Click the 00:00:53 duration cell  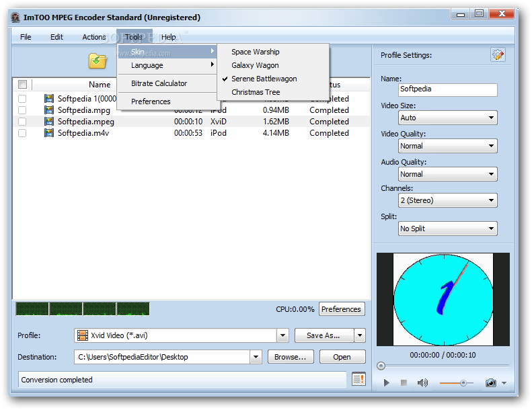pos(188,133)
